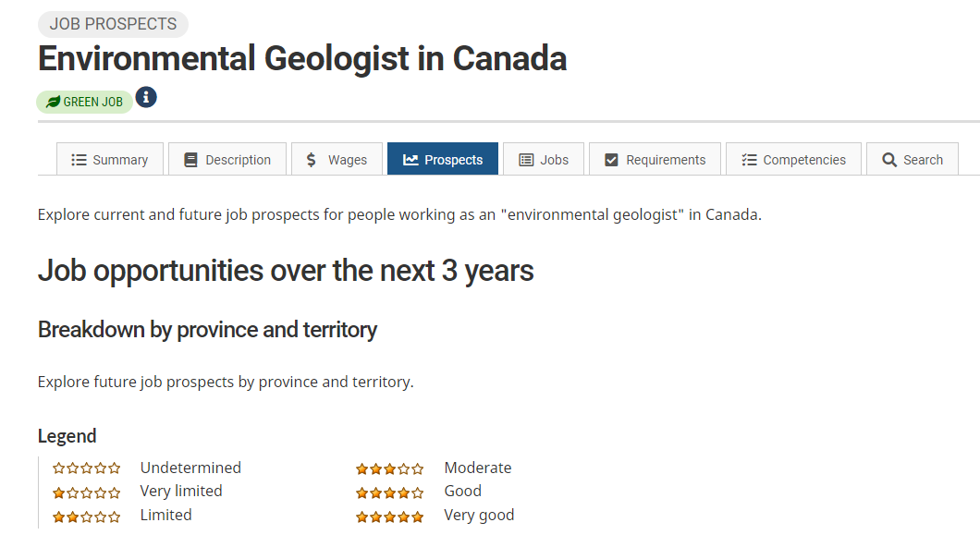Click the Jobs tab list icon
980x547 pixels.
tap(526, 160)
